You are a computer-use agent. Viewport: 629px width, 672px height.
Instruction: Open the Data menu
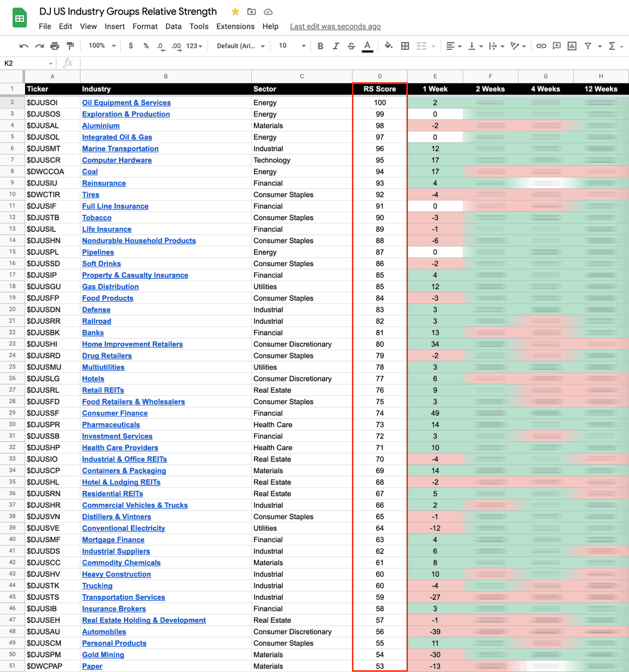(x=173, y=26)
